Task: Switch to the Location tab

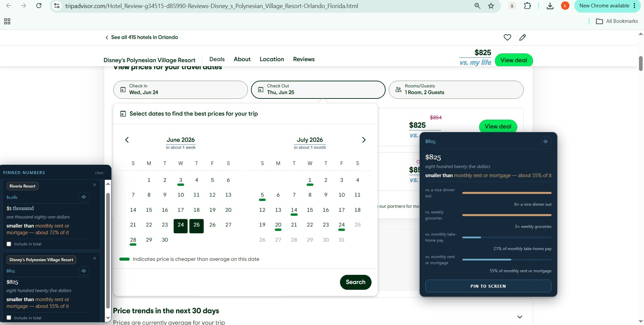Action: [272, 59]
